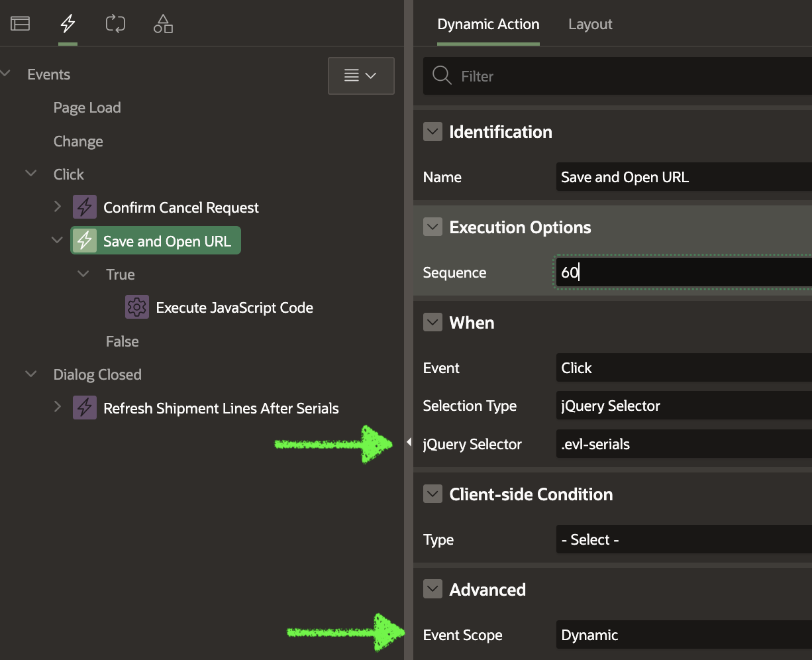The image size is (812, 660).
Task: Select the Dynamic Actions lightning tab icon
Action: 68,24
